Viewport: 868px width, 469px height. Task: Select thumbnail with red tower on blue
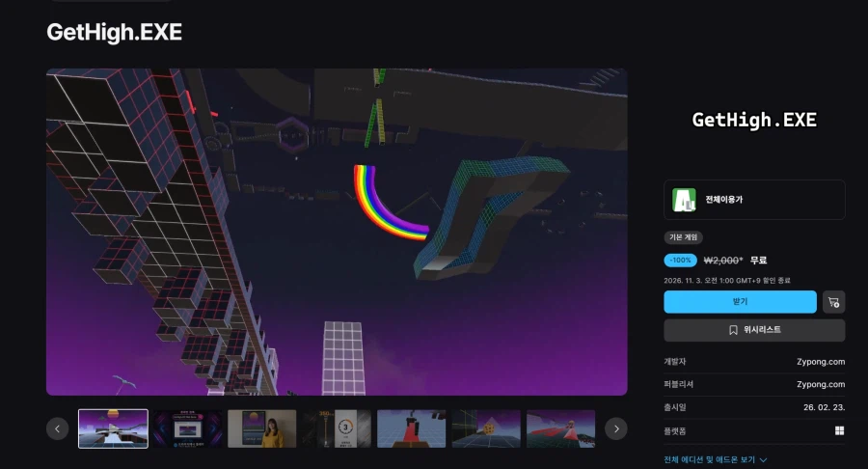click(411, 428)
